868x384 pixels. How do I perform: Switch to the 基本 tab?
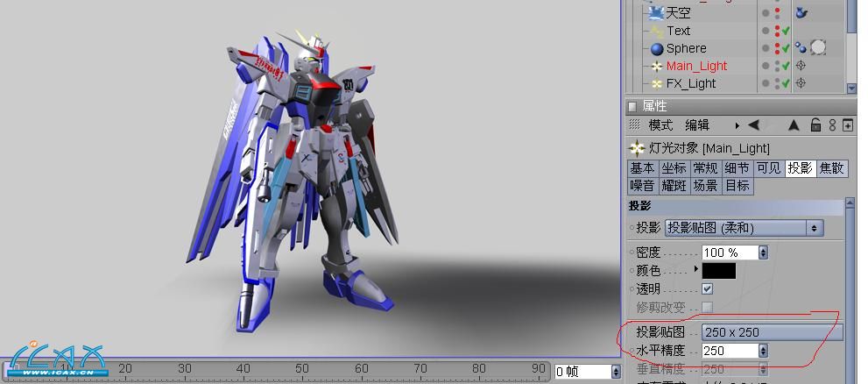coord(642,168)
